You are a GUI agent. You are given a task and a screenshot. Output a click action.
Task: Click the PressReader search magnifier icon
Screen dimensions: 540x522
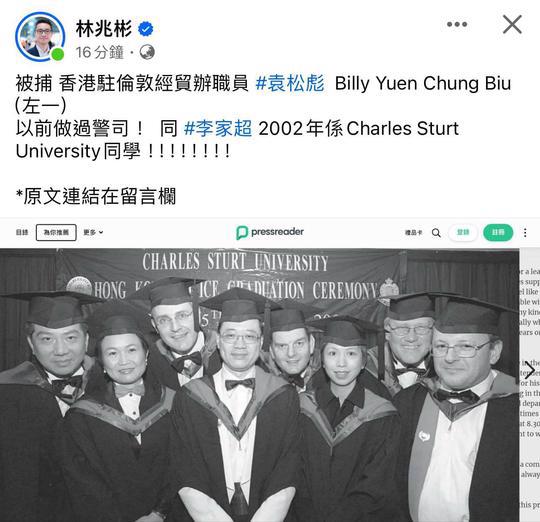[x=436, y=233]
